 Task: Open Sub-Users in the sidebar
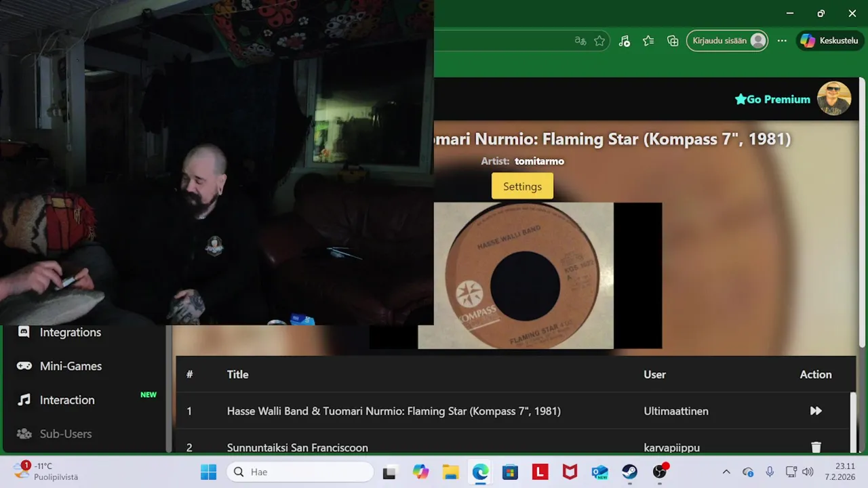(66, 434)
